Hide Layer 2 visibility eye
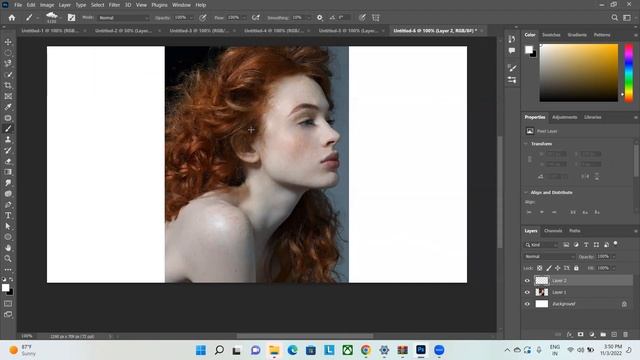The height and width of the screenshot is (360, 640). (x=527, y=281)
